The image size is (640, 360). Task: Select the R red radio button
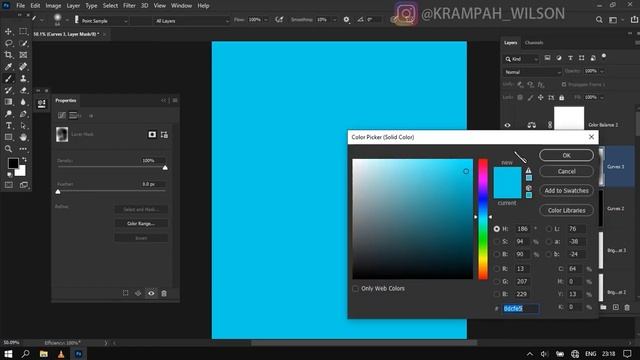(x=497, y=269)
